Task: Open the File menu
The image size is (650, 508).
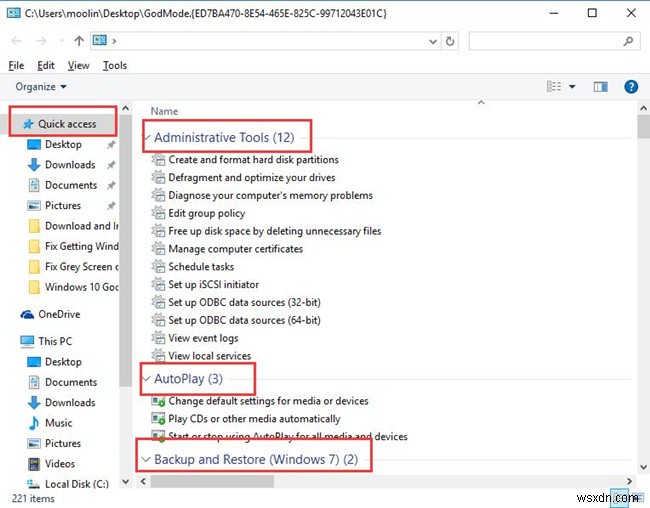Action: [16, 66]
